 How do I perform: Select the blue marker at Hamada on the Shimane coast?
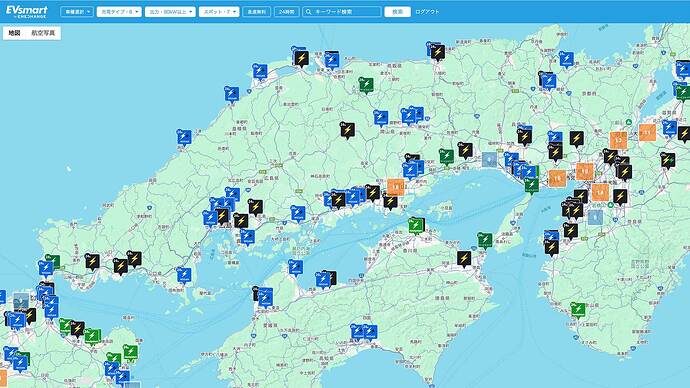click(184, 137)
